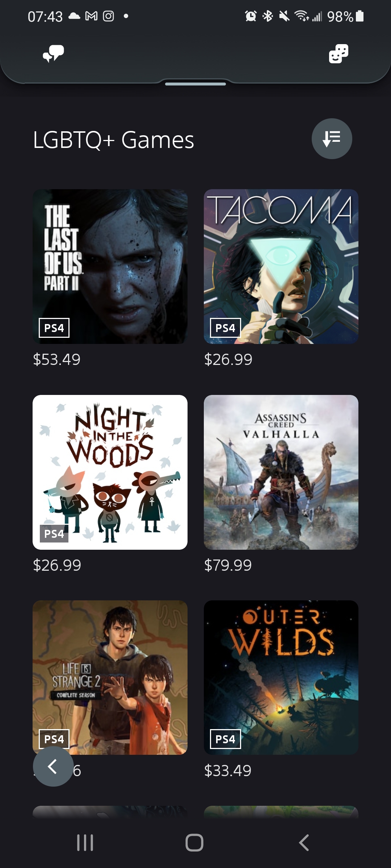
Task: Open the sort order button
Action: coord(332,139)
